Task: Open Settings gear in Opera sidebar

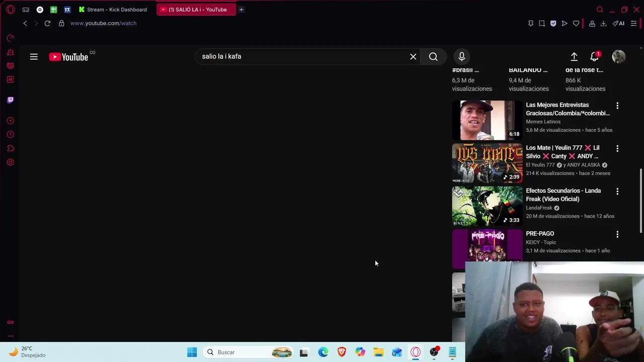Action: tap(10, 162)
